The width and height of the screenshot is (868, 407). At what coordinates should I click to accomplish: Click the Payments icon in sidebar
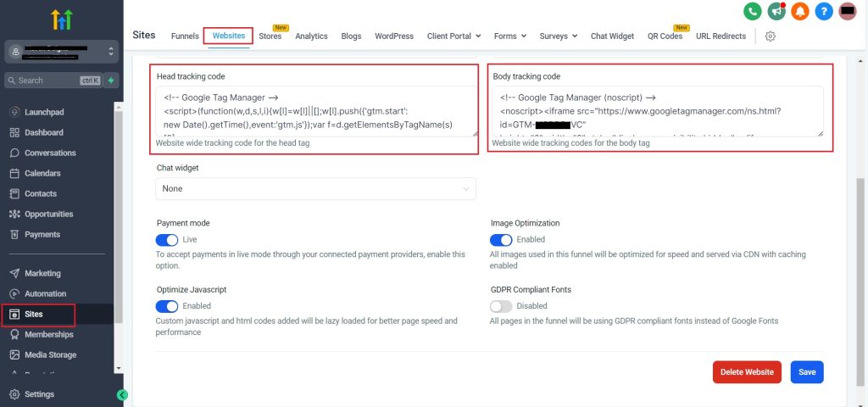click(x=15, y=234)
